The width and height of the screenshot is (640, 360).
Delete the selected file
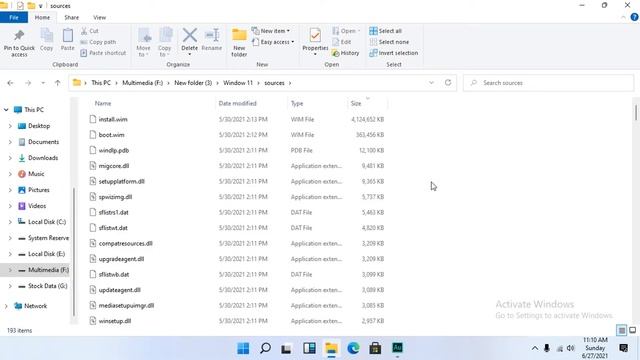coord(189,42)
